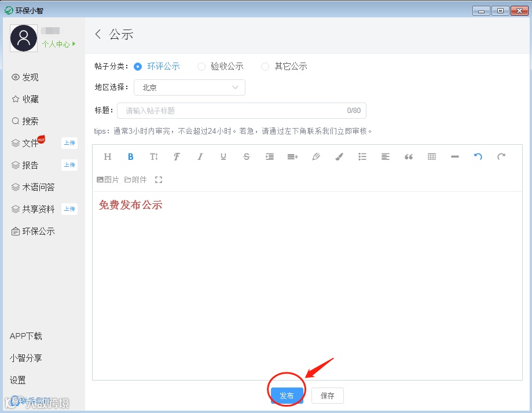The width and height of the screenshot is (532, 413).
Task: Open 小智分享 link
Action: pos(26,358)
